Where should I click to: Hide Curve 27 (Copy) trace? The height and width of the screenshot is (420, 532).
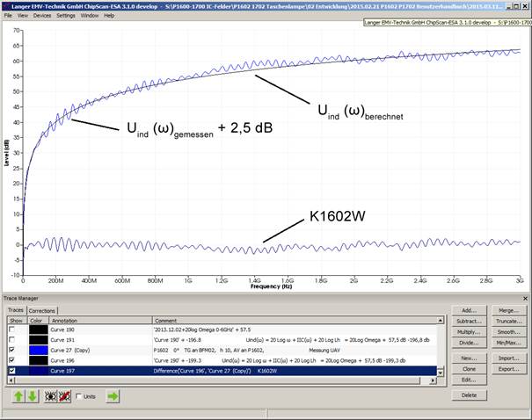(x=12, y=350)
